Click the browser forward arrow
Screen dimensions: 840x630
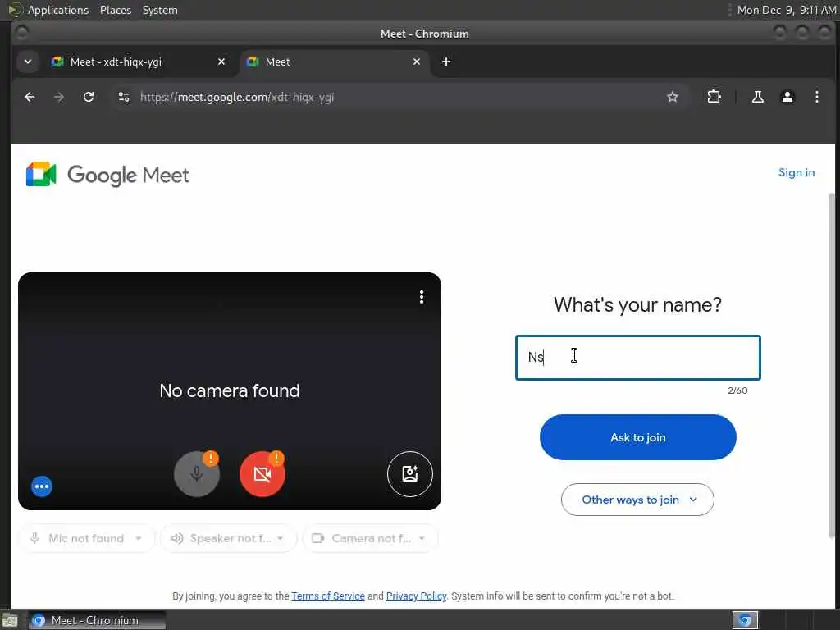click(59, 97)
